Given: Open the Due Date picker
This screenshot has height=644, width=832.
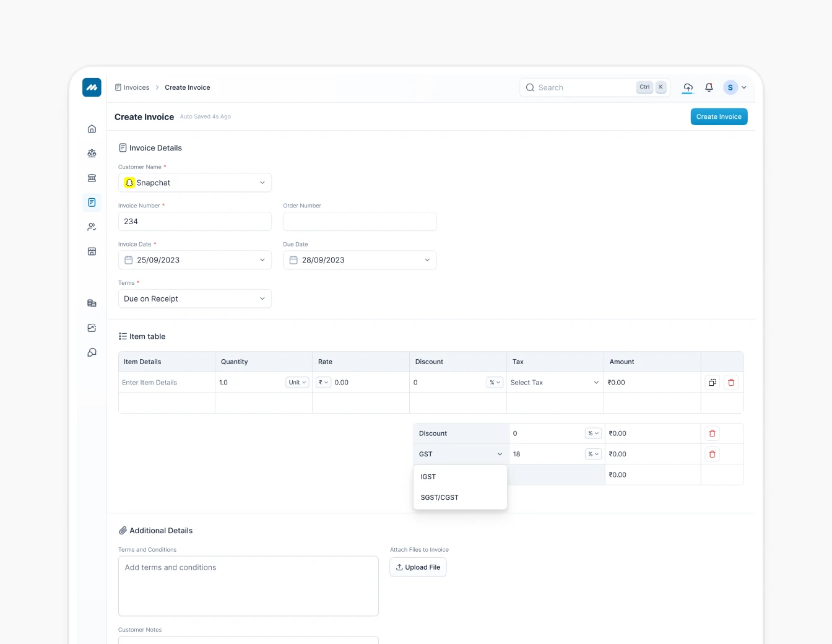Looking at the screenshot, I should (359, 260).
